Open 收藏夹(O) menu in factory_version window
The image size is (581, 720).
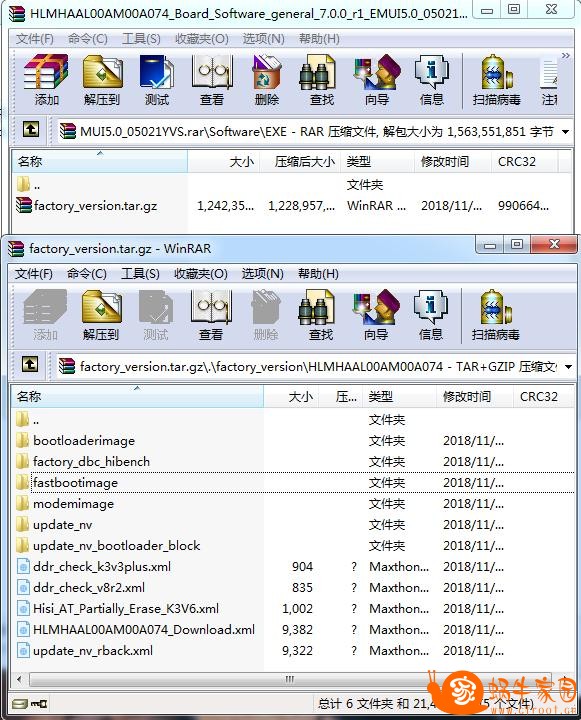click(201, 274)
